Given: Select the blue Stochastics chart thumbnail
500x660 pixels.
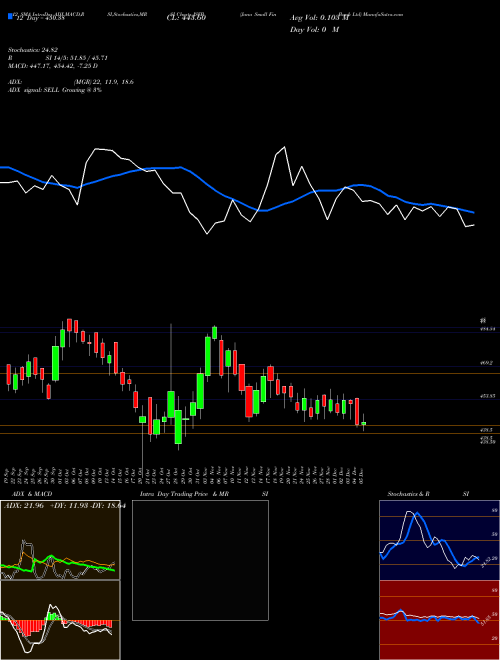Looking at the screenshot, I should click(439, 540).
